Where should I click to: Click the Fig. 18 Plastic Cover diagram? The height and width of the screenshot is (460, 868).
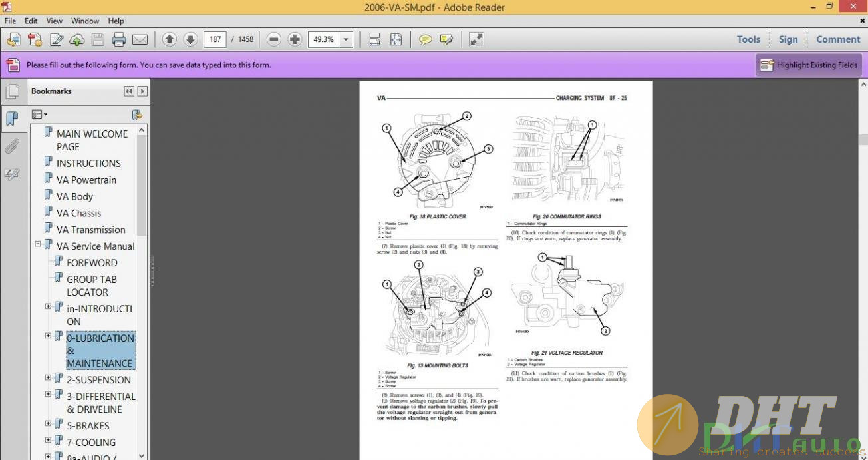[436, 160]
